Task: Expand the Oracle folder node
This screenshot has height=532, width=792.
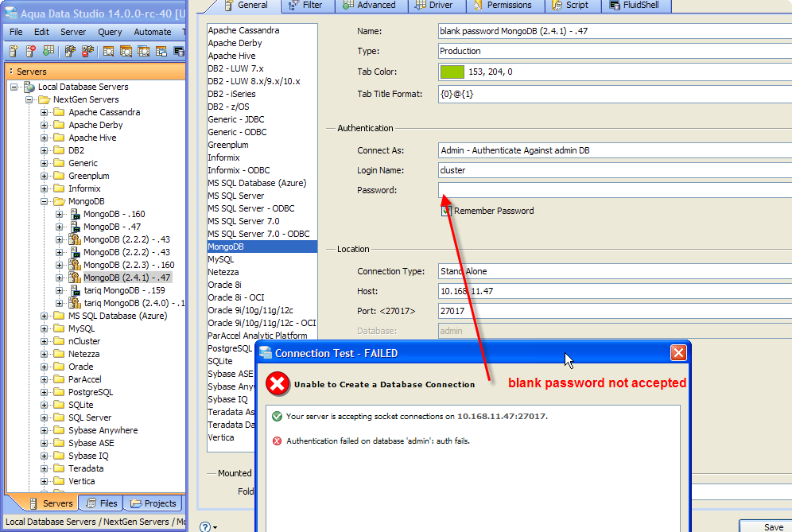Action: tap(45, 367)
